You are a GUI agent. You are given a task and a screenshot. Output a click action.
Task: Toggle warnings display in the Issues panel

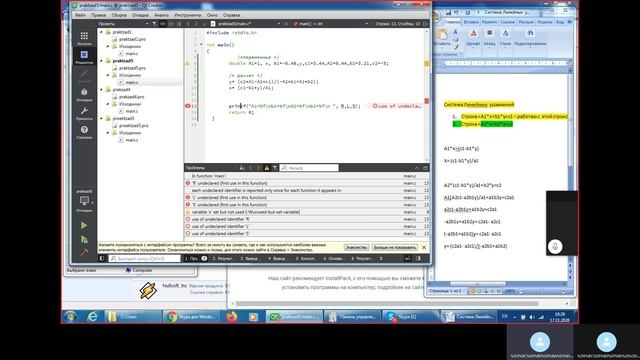(267, 168)
